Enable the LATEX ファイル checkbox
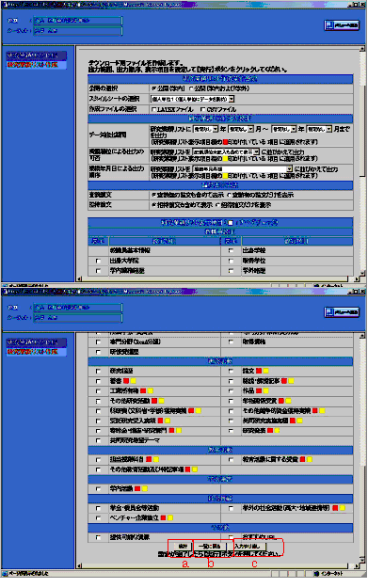Image resolution: width=368 pixels, height=588 pixels. [x=153, y=109]
